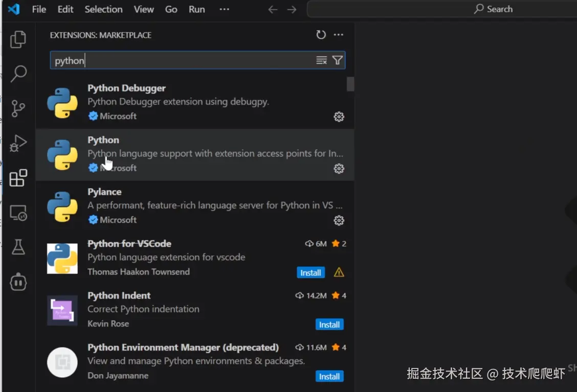This screenshot has height=392, width=577.
Task: Open the extensions filter funnel menu
Action: click(x=338, y=60)
